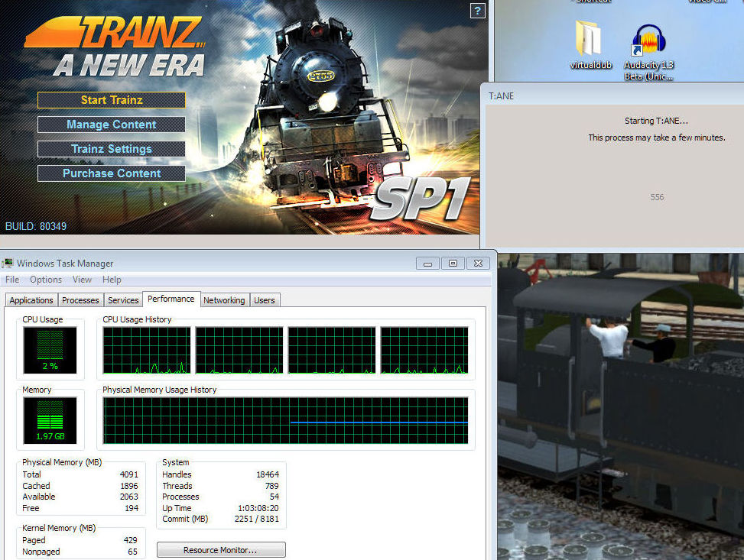Click the Processes count 54
The height and width of the screenshot is (560, 744).
275,497
